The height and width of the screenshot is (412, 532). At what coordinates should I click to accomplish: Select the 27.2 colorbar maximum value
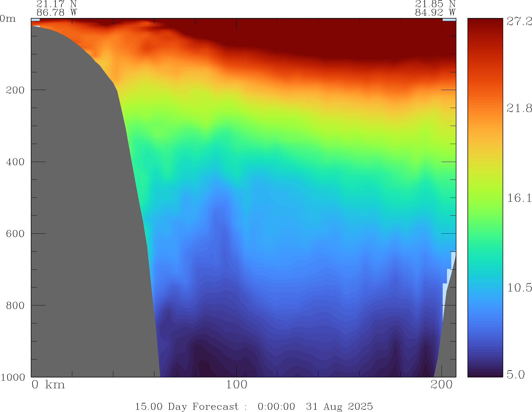[519, 21]
